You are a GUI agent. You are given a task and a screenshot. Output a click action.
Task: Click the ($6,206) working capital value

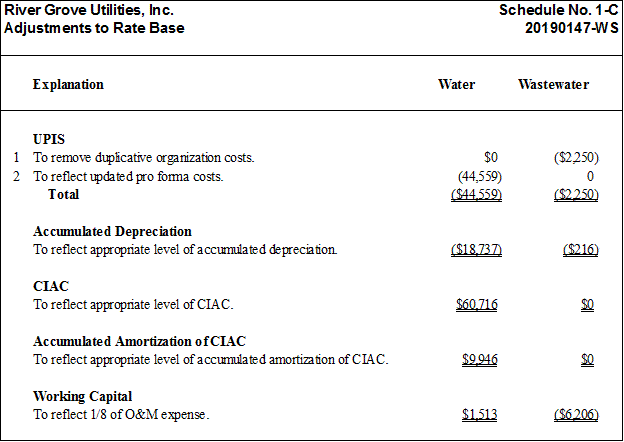pos(576,415)
